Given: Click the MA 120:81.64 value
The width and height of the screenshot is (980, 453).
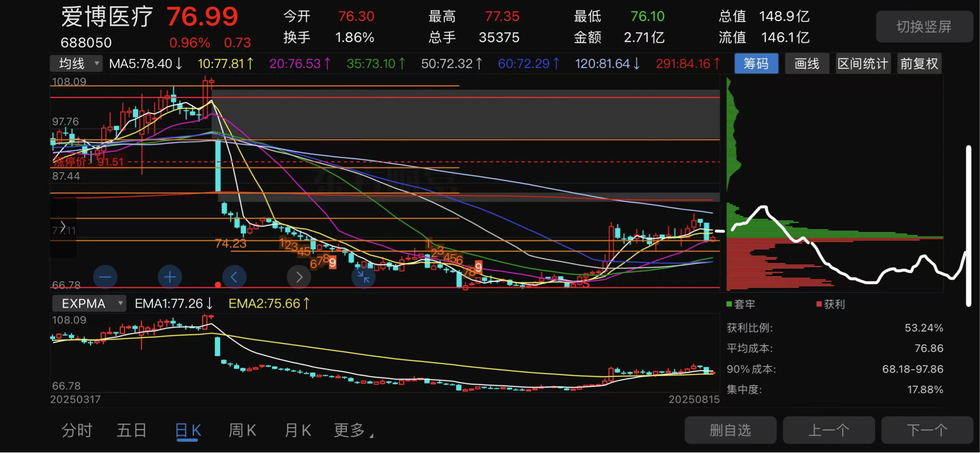Looking at the screenshot, I should (608, 64).
